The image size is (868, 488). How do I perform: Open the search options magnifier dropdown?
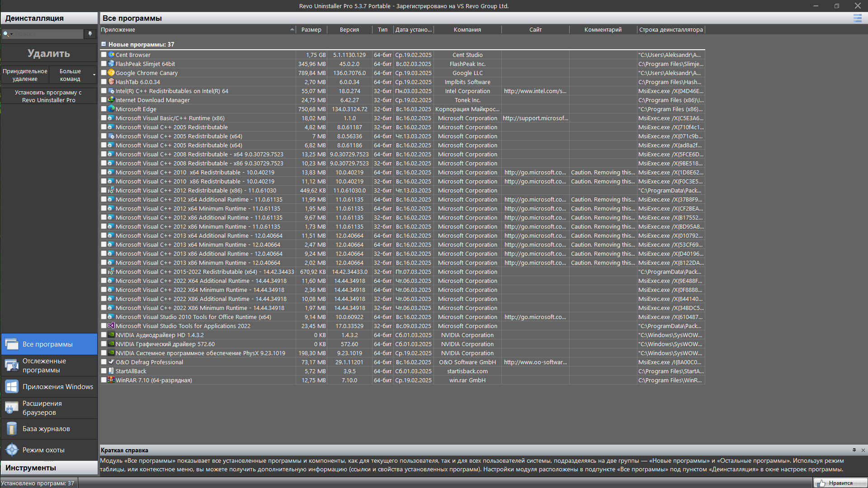8,34
